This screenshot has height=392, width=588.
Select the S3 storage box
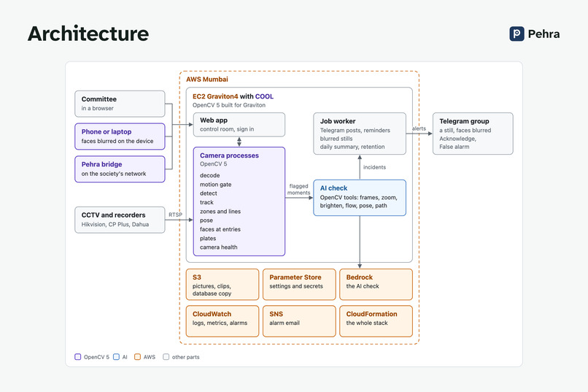pyautogui.click(x=223, y=285)
